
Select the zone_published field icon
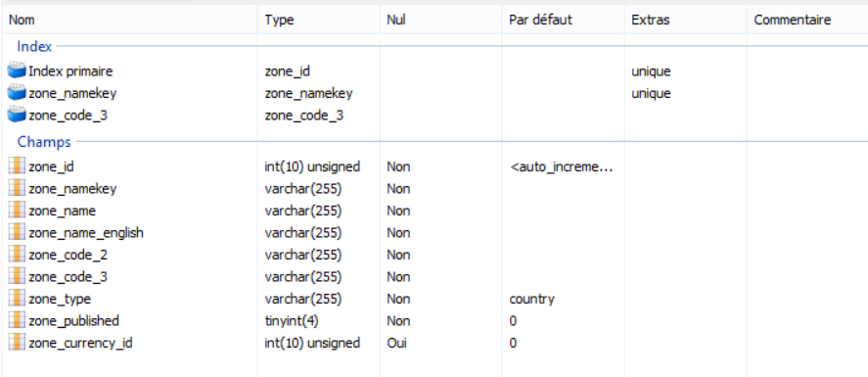[x=17, y=320]
